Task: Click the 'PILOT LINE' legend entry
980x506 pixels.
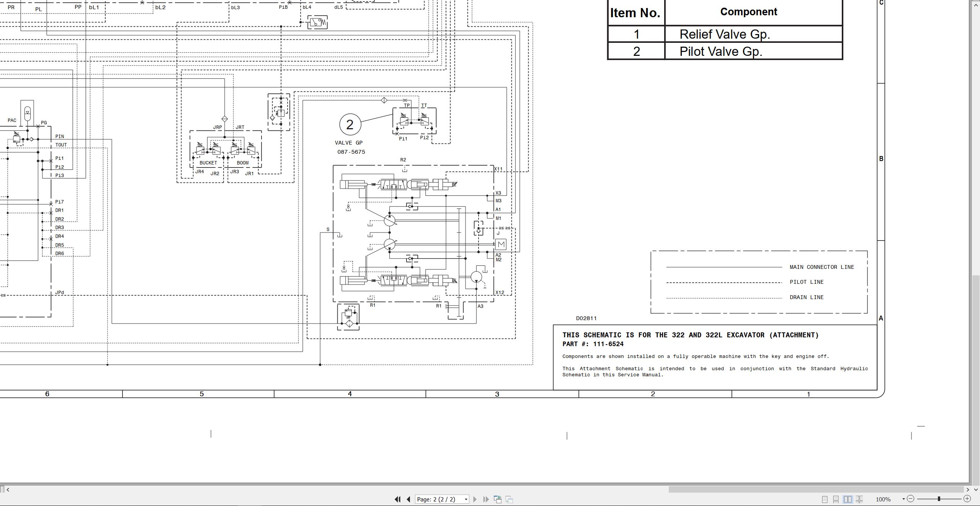Action: [x=807, y=282]
